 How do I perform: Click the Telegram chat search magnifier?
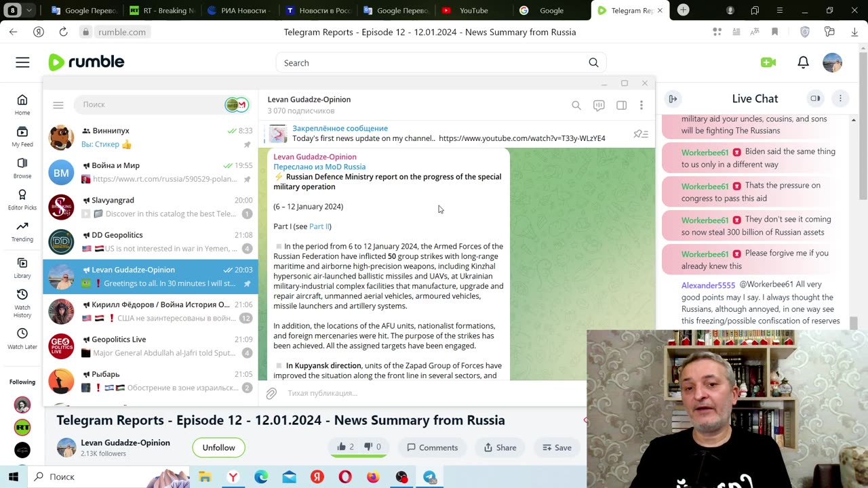pos(576,105)
